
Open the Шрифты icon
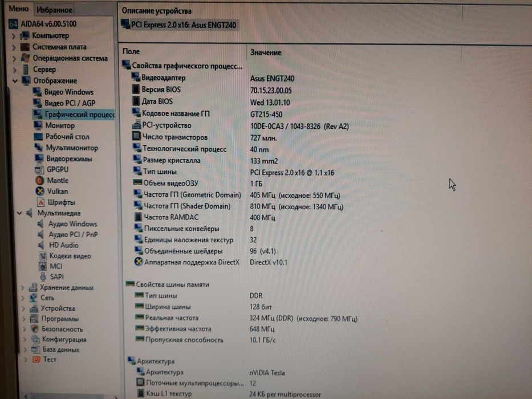[40, 202]
